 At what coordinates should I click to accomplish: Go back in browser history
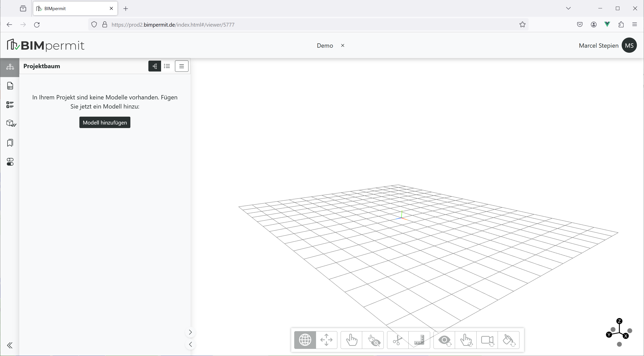point(9,25)
